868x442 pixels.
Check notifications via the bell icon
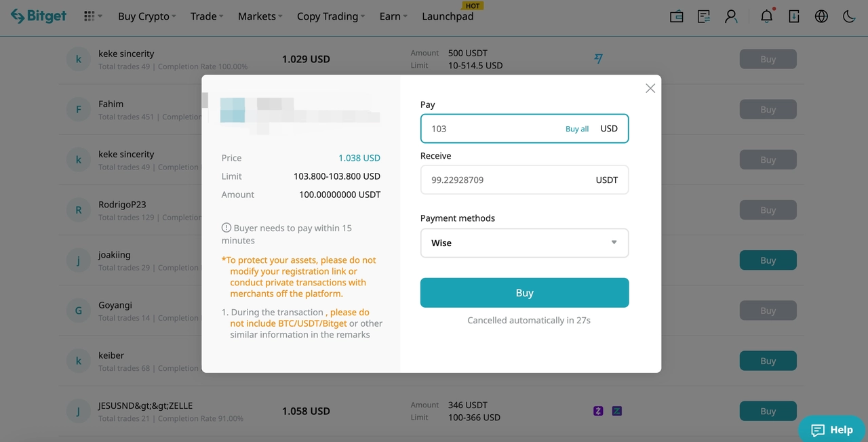pyautogui.click(x=766, y=16)
